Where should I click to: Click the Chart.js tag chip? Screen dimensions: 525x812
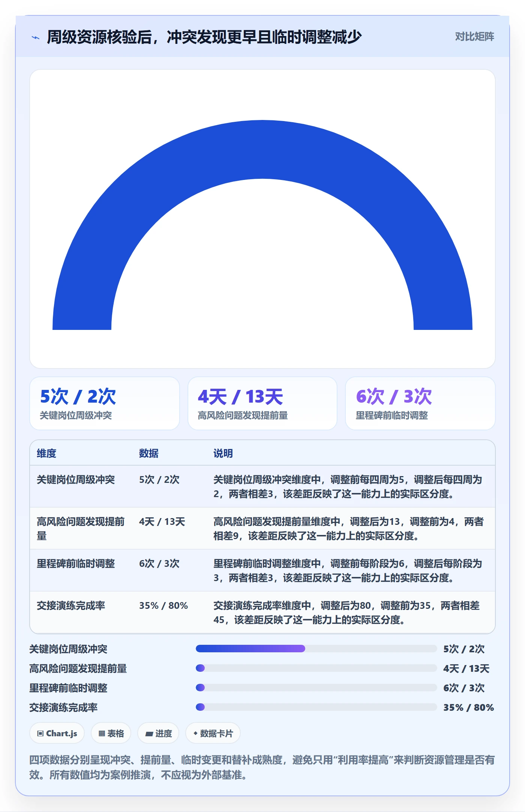tap(57, 733)
